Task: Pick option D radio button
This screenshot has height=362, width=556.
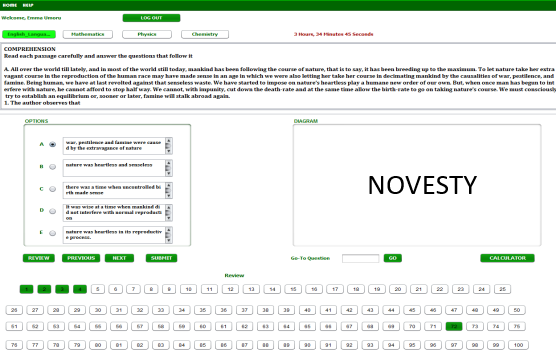Action: pos(52,211)
